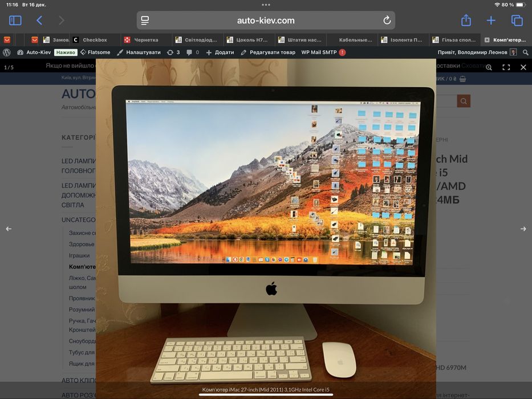The width and height of the screenshot is (532, 399).
Task: Open the WP Mail SMTP menu
Action: coord(319,52)
